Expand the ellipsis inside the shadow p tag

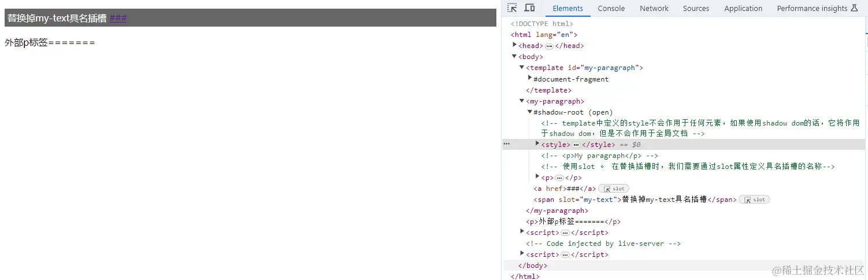click(x=559, y=178)
